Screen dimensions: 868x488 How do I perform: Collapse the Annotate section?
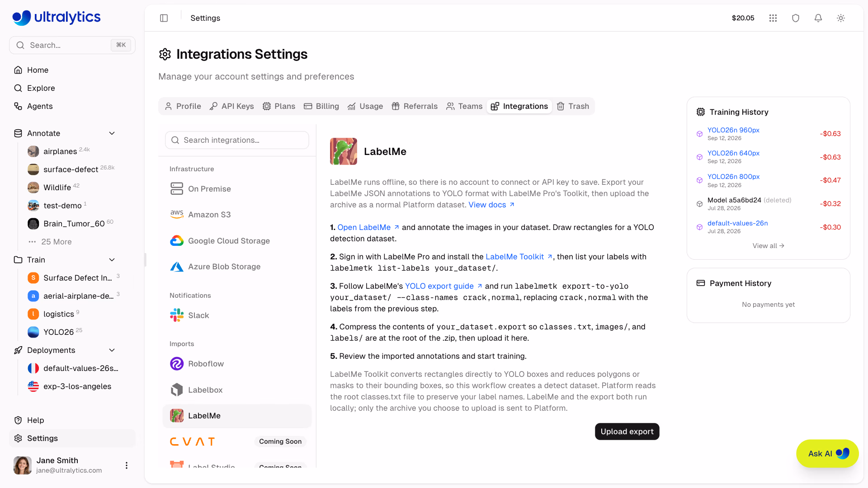[112, 133]
